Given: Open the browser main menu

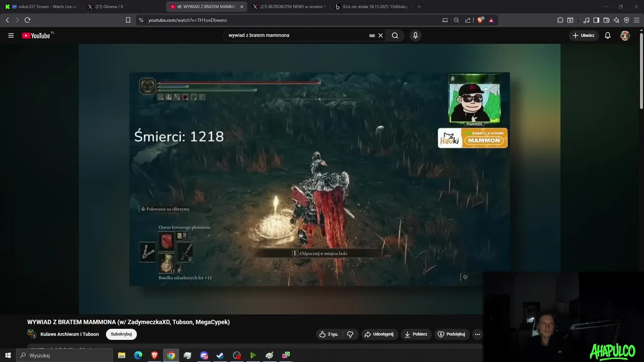Looking at the screenshot, I should point(636,20).
